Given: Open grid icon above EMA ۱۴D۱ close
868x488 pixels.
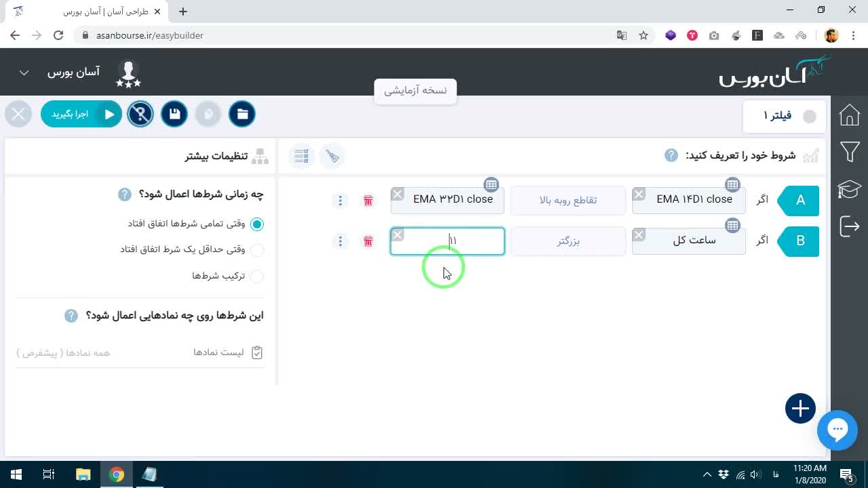Looking at the screenshot, I should click(732, 184).
